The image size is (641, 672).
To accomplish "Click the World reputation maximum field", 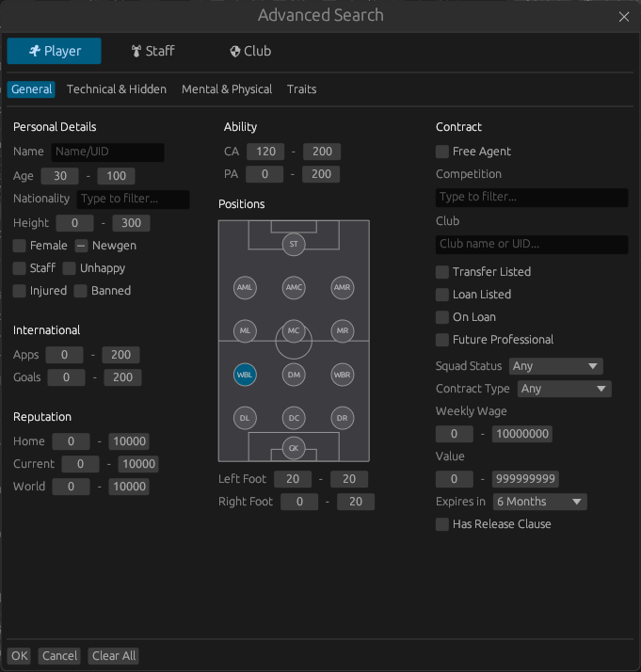I will click(129, 487).
